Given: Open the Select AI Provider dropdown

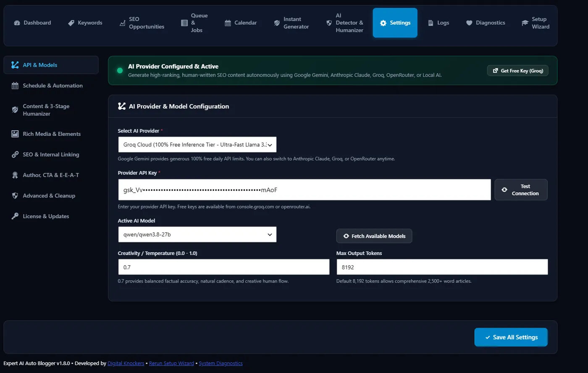Looking at the screenshot, I should click(197, 145).
